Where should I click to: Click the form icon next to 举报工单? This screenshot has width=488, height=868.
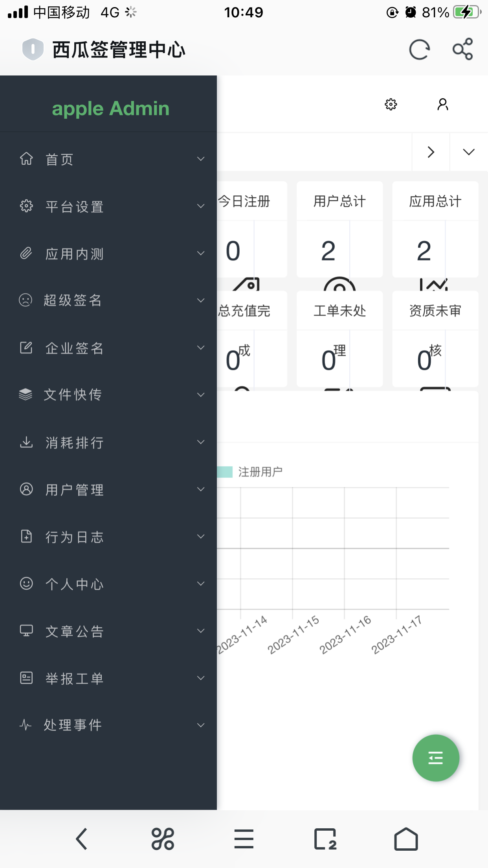coord(26,678)
